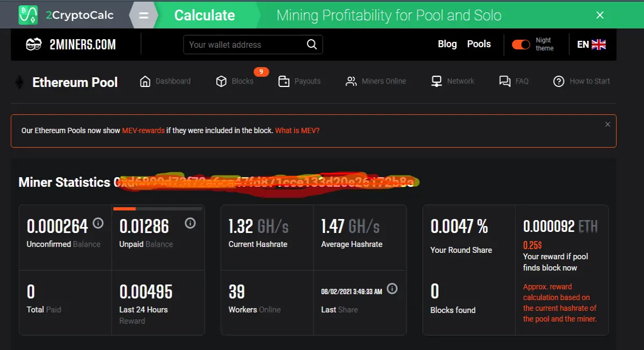Click the 0.01286 Unpaid Balance value

pyautogui.click(x=144, y=227)
